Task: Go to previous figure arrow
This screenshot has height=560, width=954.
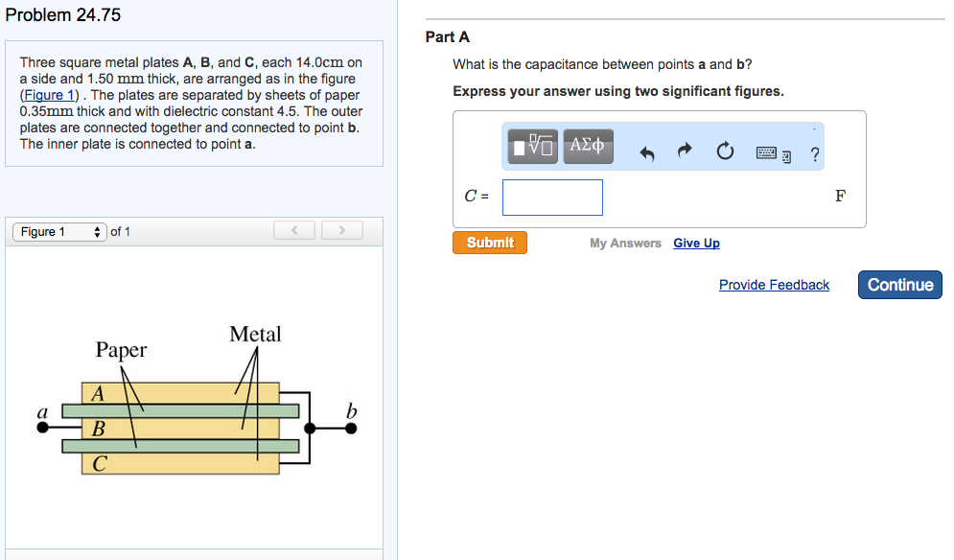Action: 294,230
